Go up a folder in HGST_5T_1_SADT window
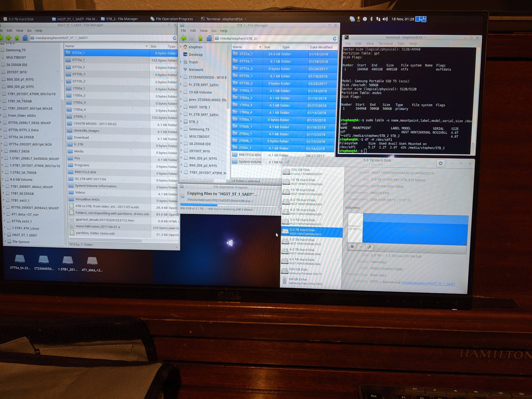The width and height of the screenshot is (532, 399). [17, 38]
